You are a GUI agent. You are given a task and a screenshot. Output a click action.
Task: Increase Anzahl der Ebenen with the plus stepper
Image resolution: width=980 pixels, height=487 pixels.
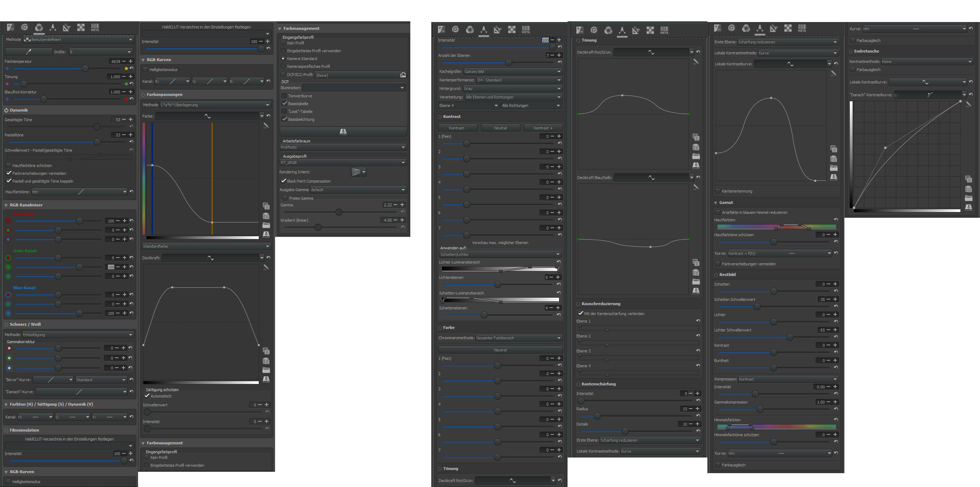(x=559, y=55)
